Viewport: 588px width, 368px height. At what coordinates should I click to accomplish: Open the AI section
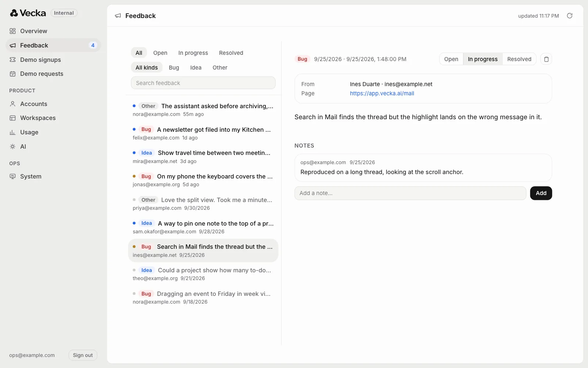pyautogui.click(x=53, y=146)
